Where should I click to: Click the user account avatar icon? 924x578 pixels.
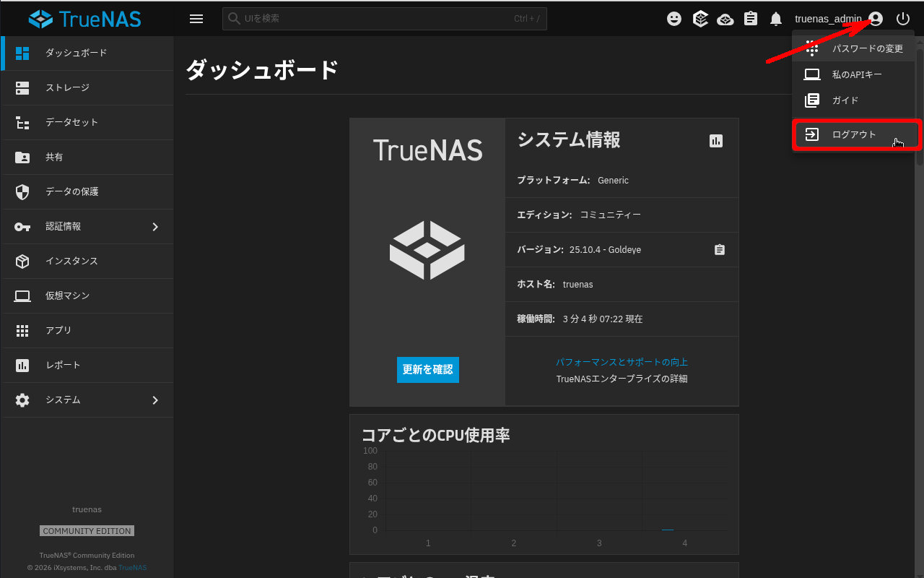[876, 19]
